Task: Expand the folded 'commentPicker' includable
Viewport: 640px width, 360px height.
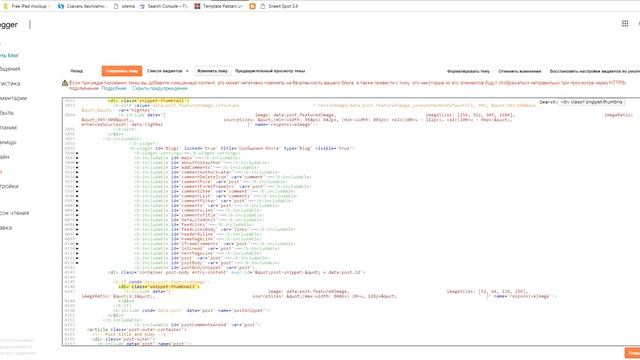Action: pos(77,201)
